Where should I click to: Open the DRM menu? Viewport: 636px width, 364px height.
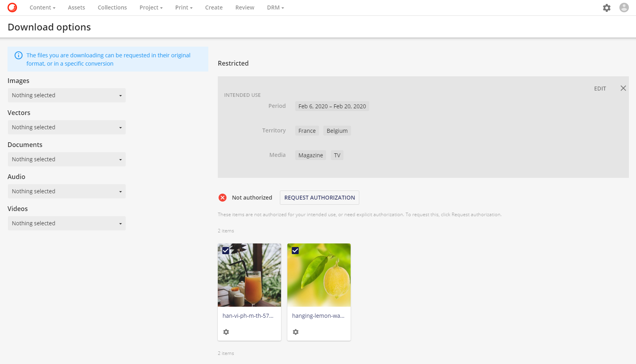click(x=275, y=8)
